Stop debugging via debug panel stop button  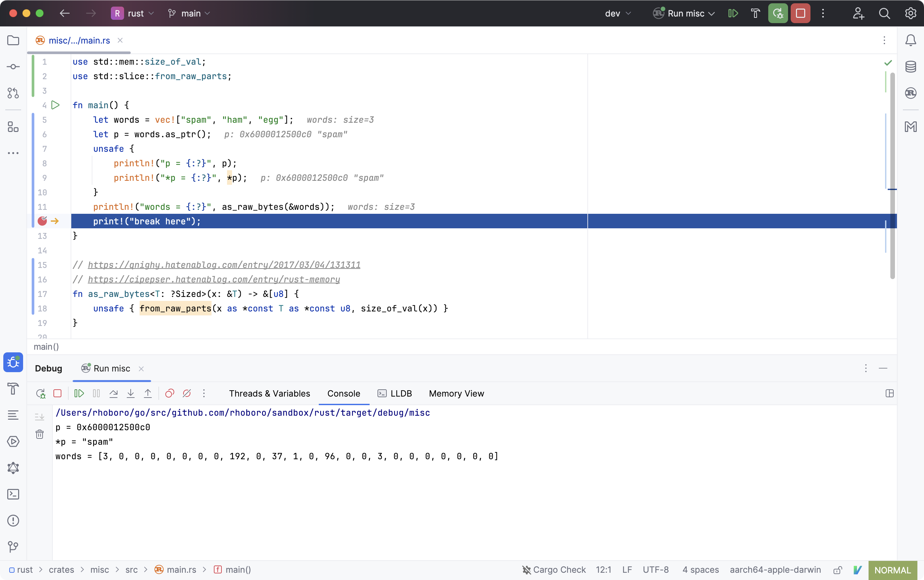click(x=57, y=393)
